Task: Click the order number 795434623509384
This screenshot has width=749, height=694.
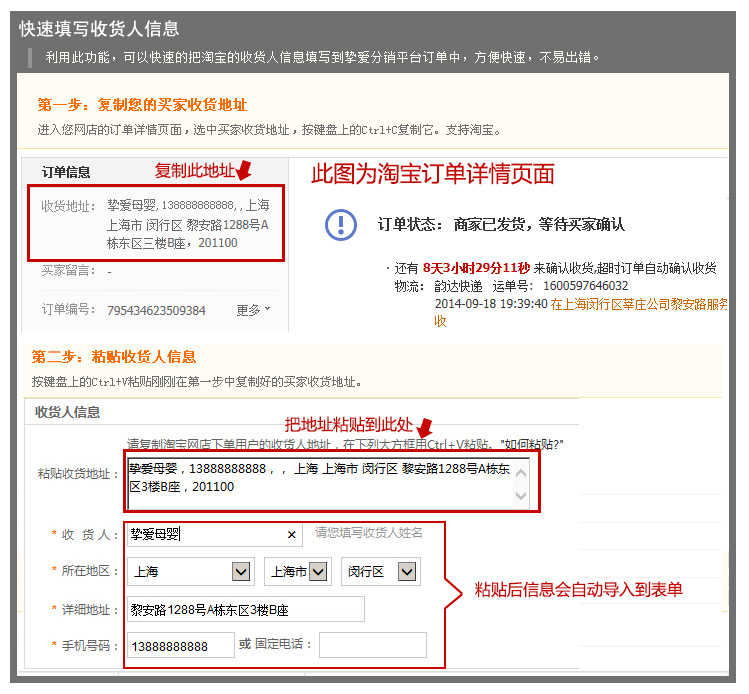Action: [156, 310]
